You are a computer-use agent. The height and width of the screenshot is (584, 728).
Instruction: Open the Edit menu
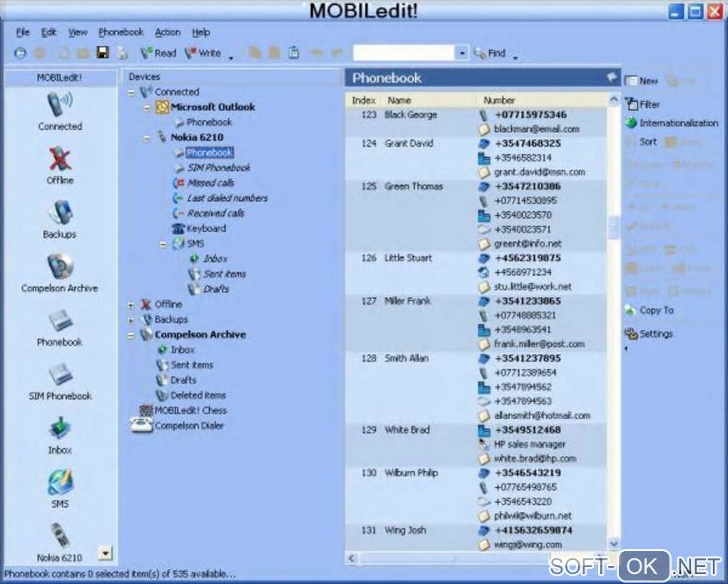click(x=49, y=32)
